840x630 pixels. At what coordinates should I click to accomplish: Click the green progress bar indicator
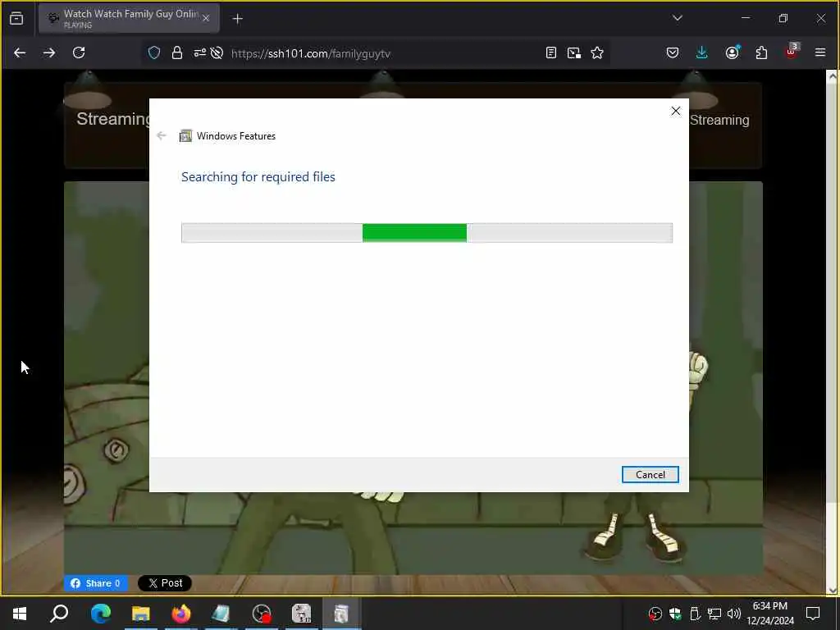(414, 233)
